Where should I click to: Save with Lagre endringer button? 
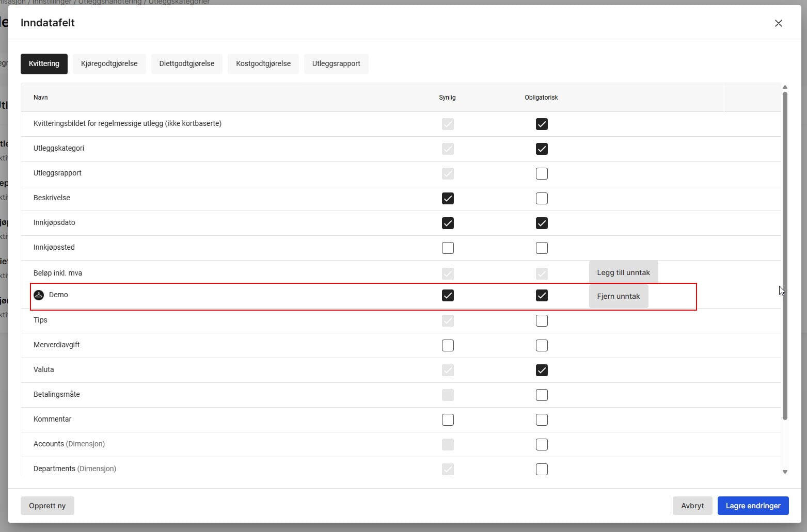tap(753, 506)
